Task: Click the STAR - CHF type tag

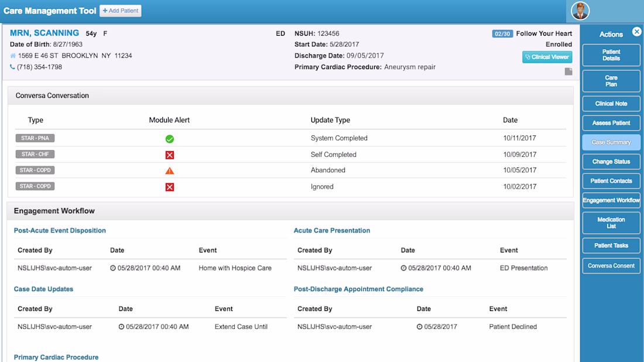Action: pos(35,154)
